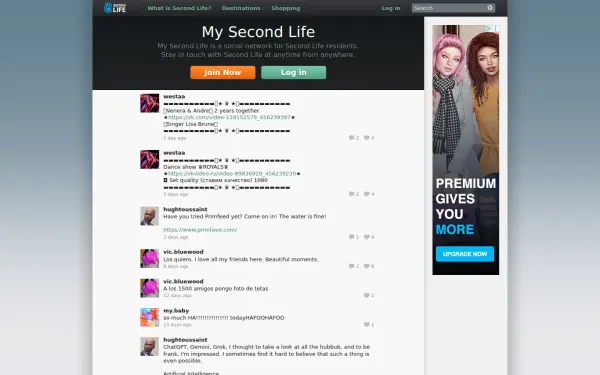Open westaa's avatar on Venera & Andre post
The width and height of the screenshot is (600, 375).
click(149, 103)
